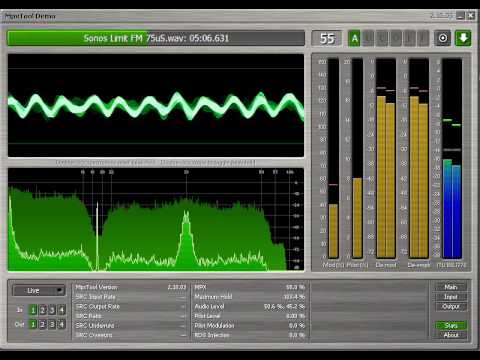Select input channel 1 in the In row
Viewport: 480px width, 360px height.
tap(33, 310)
